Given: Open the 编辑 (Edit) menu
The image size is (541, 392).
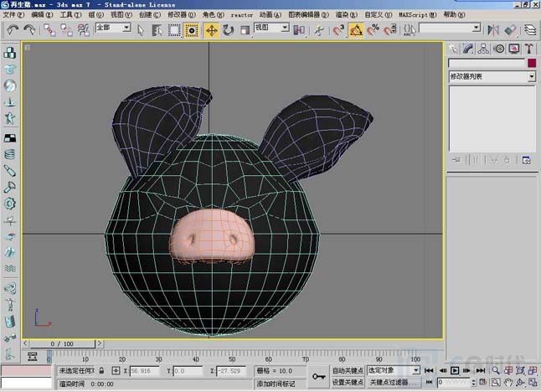Looking at the screenshot, I should (x=42, y=15).
